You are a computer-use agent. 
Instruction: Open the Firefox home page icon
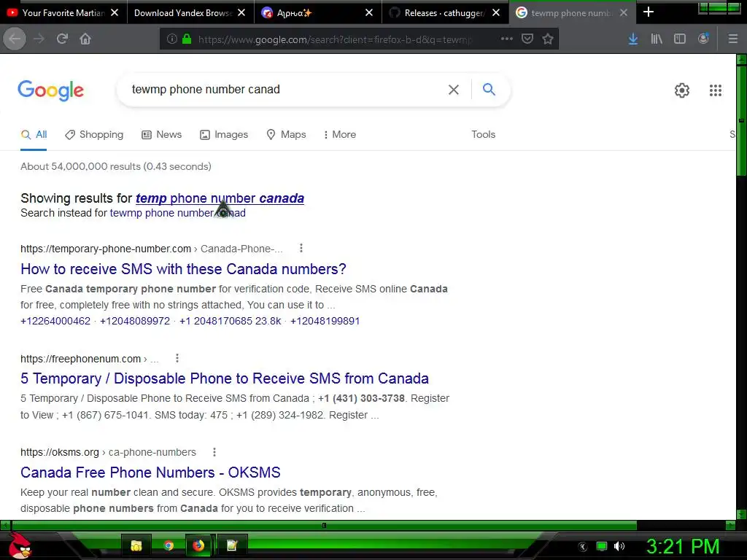pos(85,39)
